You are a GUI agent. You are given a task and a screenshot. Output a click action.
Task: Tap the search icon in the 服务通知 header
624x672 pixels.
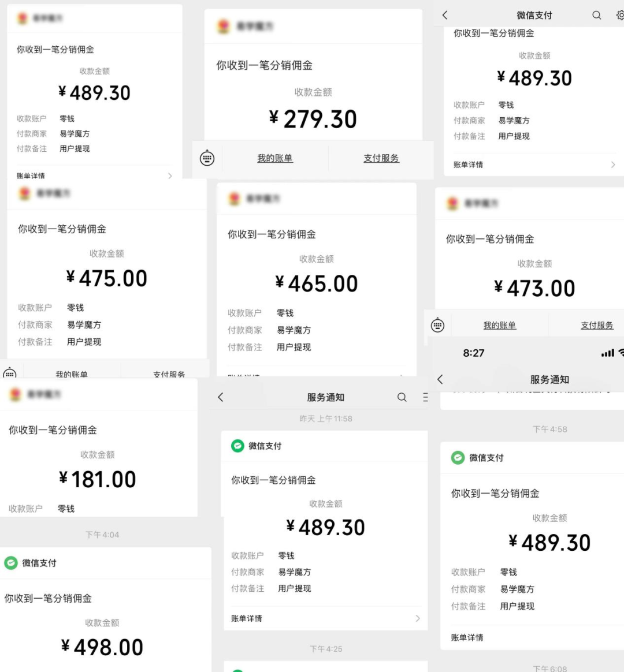(402, 397)
